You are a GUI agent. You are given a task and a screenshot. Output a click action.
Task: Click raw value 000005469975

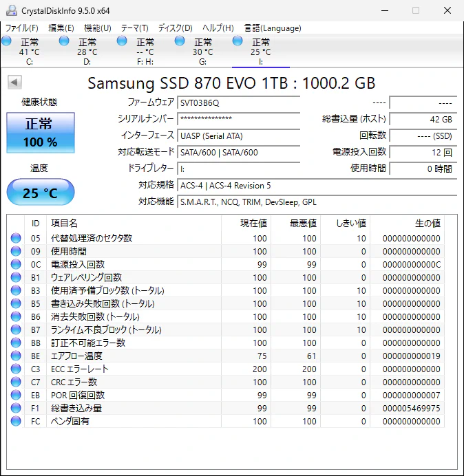[x=411, y=409]
